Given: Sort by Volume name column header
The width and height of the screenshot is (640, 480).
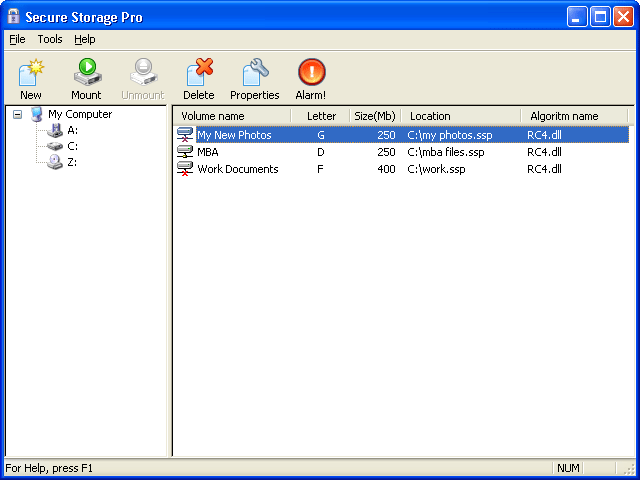Looking at the screenshot, I should 232,116.
